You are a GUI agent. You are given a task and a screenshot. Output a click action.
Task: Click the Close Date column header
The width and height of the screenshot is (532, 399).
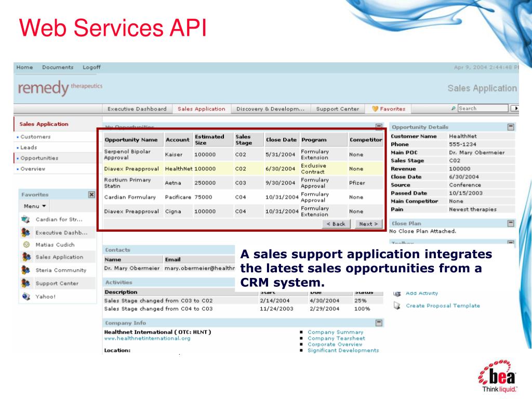(281, 140)
